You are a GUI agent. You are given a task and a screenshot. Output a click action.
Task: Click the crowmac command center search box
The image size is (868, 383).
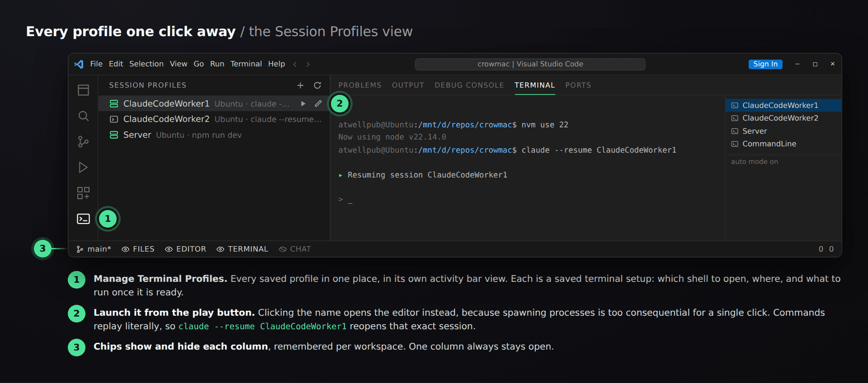pyautogui.click(x=530, y=64)
